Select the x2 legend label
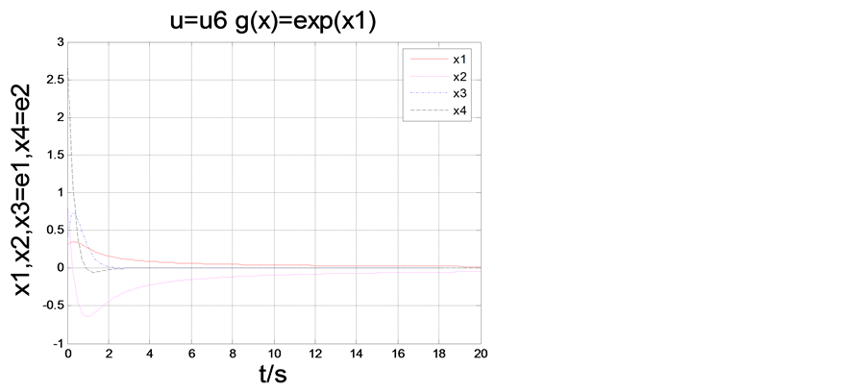868x392 pixels. coord(460,76)
